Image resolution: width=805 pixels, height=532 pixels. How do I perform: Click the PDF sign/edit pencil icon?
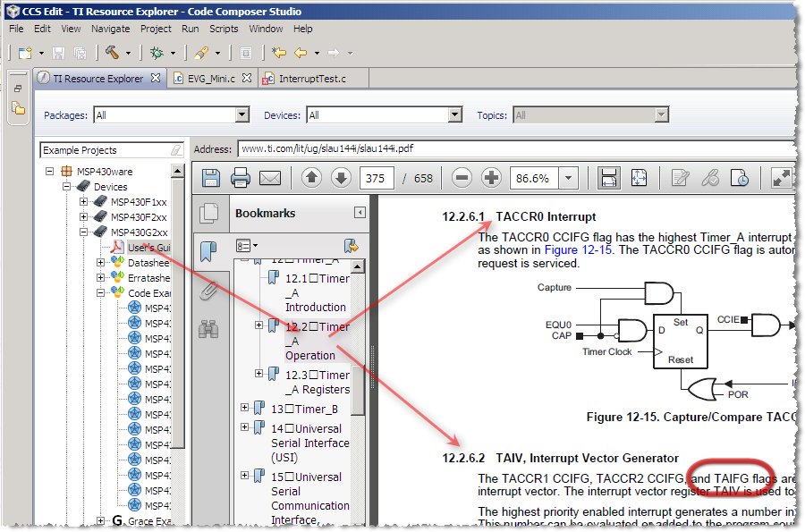(681, 178)
